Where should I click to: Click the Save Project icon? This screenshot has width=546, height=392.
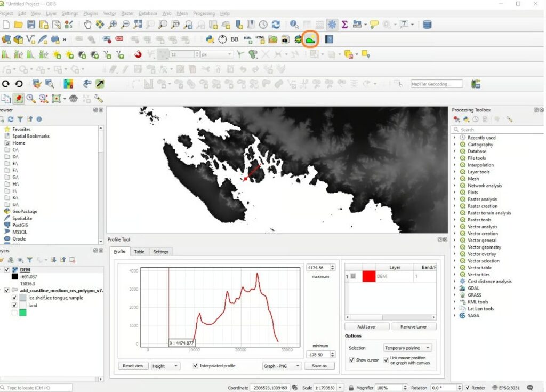click(31, 25)
